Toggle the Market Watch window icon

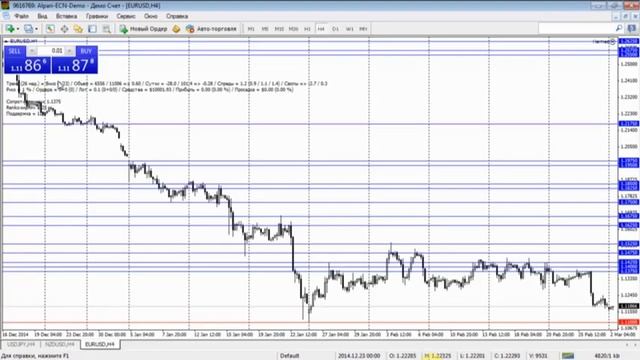point(50,29)
